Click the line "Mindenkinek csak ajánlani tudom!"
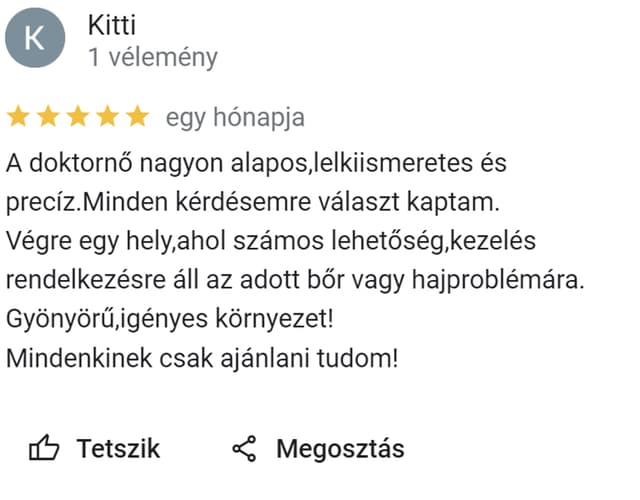 pyautogui.click(x=202, y=359)
